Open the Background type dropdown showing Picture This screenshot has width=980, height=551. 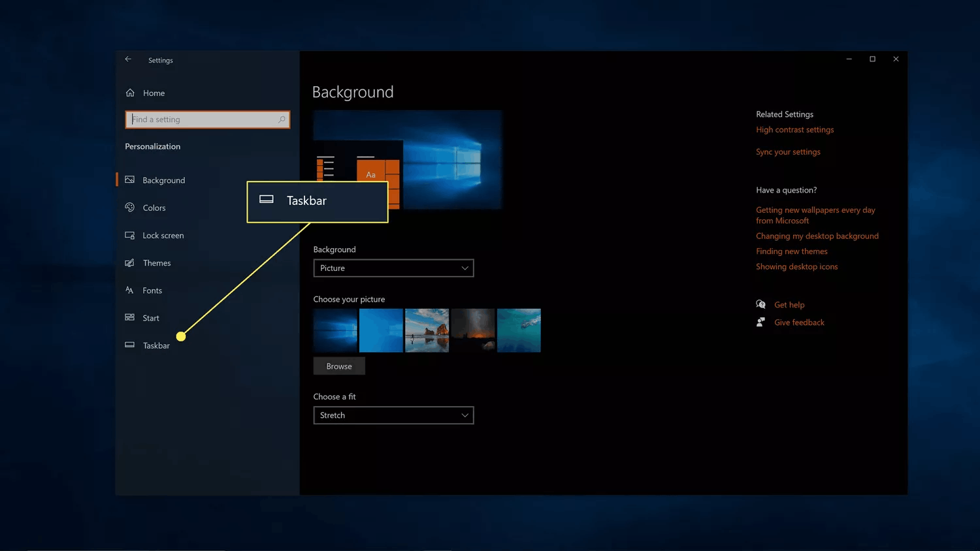(x=393, y=268)
